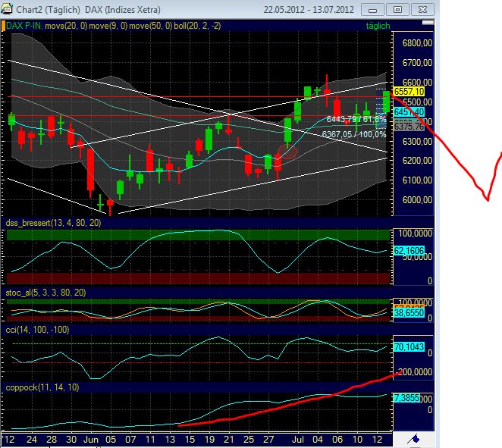The height and width of the screenshot is (448, 502).
Task: Select the cci(14, 100, -100) panel title
Action: [x=37, y=330]
